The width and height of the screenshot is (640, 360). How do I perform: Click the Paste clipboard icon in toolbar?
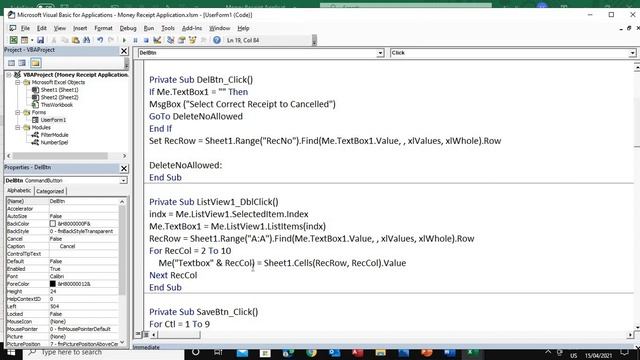[76, 40]
